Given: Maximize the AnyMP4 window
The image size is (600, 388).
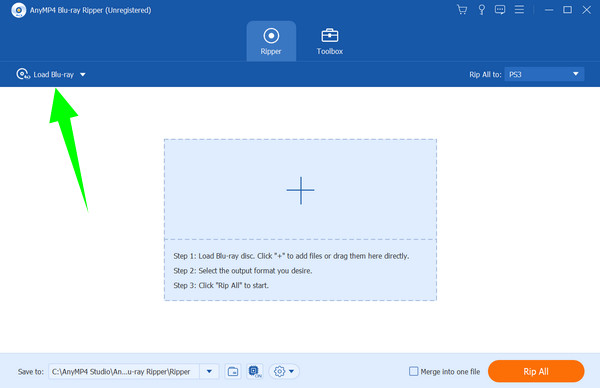Looking at the screenshot, I should point(567,10).
